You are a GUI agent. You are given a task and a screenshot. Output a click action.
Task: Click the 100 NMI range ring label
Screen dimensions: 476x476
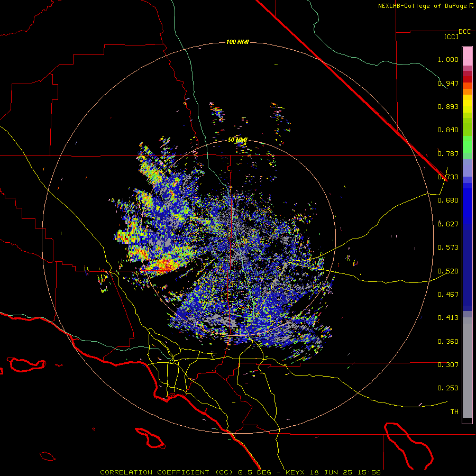[237, 42]
